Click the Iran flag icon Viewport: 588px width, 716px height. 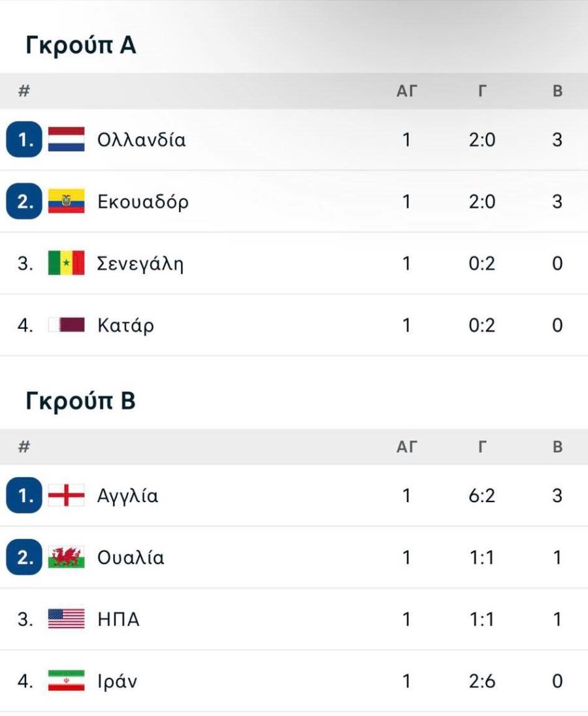click(66, 681)
